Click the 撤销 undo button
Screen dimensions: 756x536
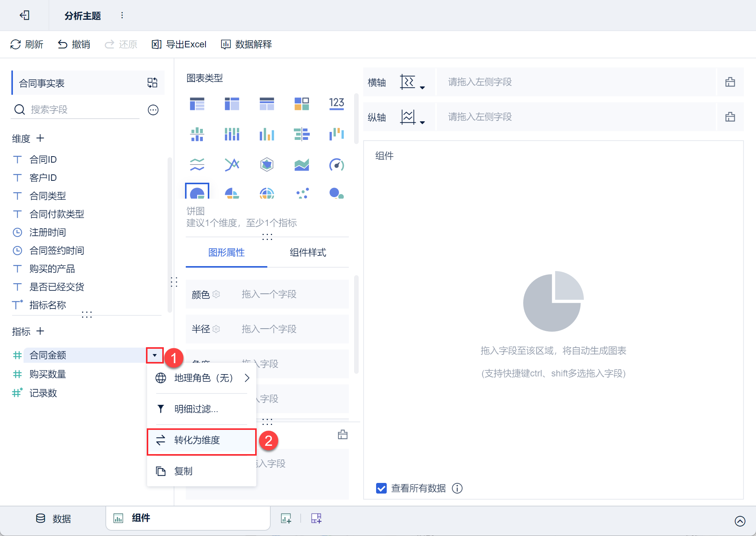[74, 44]
